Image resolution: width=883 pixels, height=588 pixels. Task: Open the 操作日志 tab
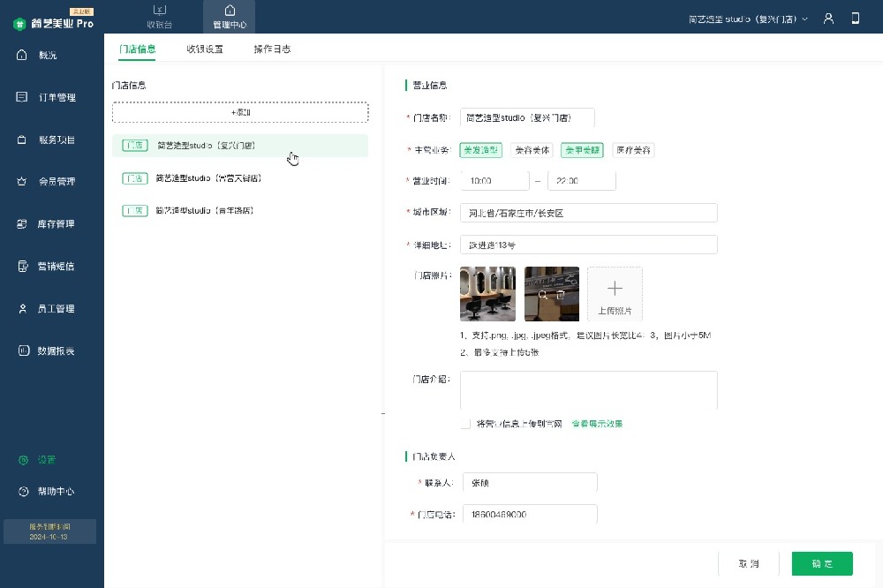pyautogui.click(x=271, y=50)
